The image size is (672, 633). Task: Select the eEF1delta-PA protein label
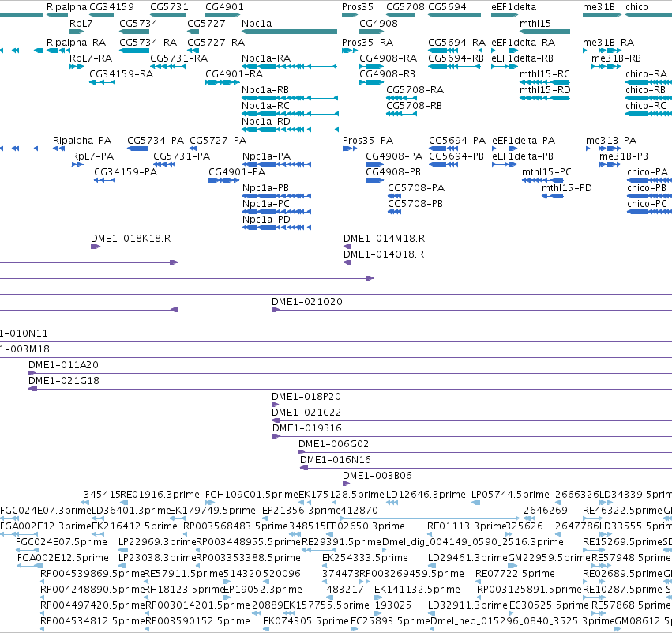pos(524,141)
